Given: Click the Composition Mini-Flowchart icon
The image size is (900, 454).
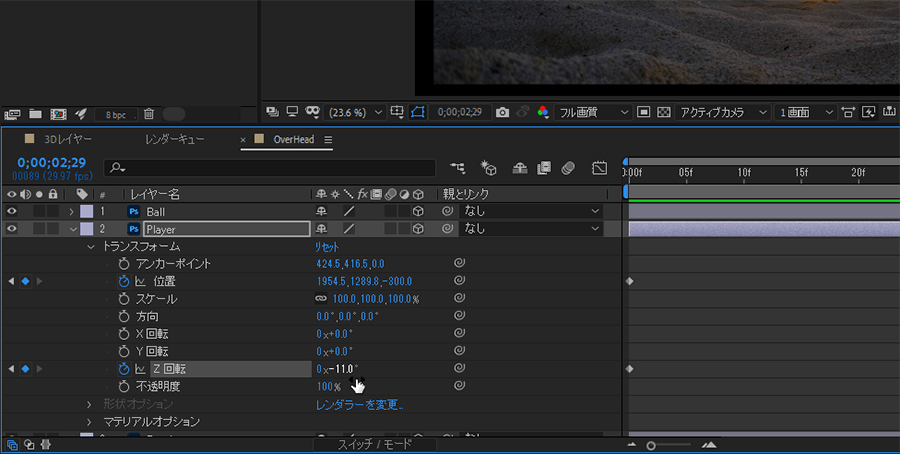Looking at the screenshot, I should click(458, 168).
